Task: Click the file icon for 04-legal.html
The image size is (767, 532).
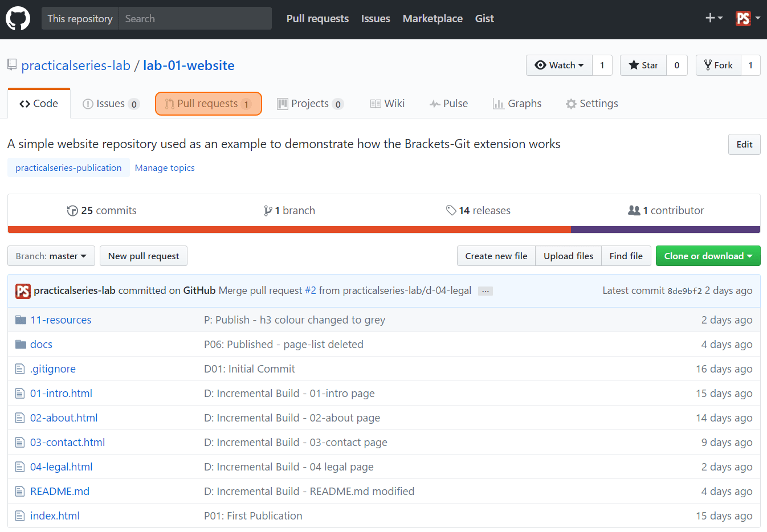Action: (20, 467)
